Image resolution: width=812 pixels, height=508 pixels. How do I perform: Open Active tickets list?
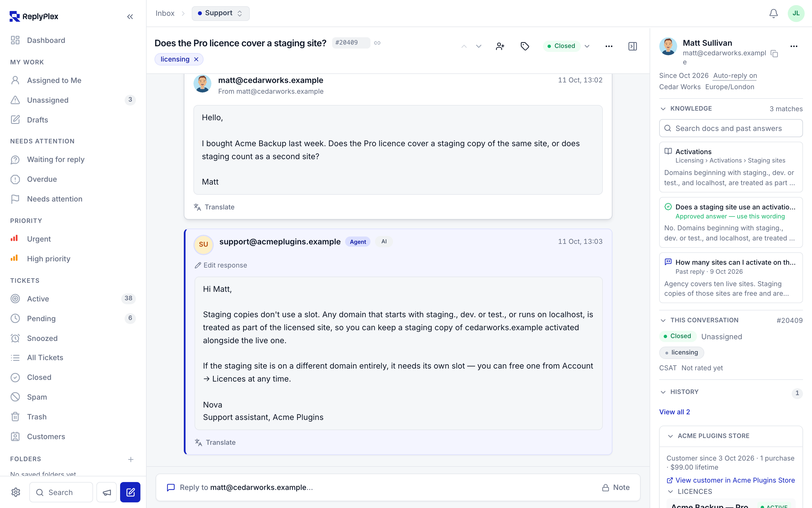(73, 298)
